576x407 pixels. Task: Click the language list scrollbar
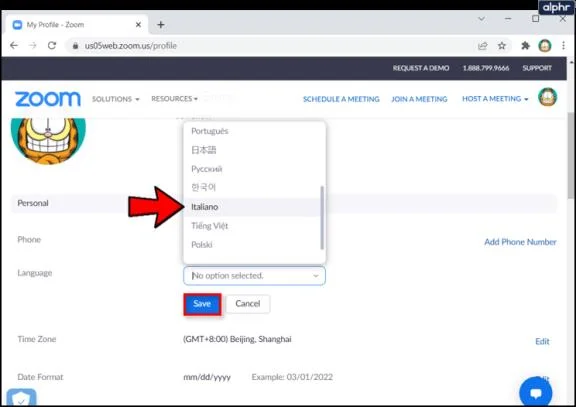pos(322,217)
